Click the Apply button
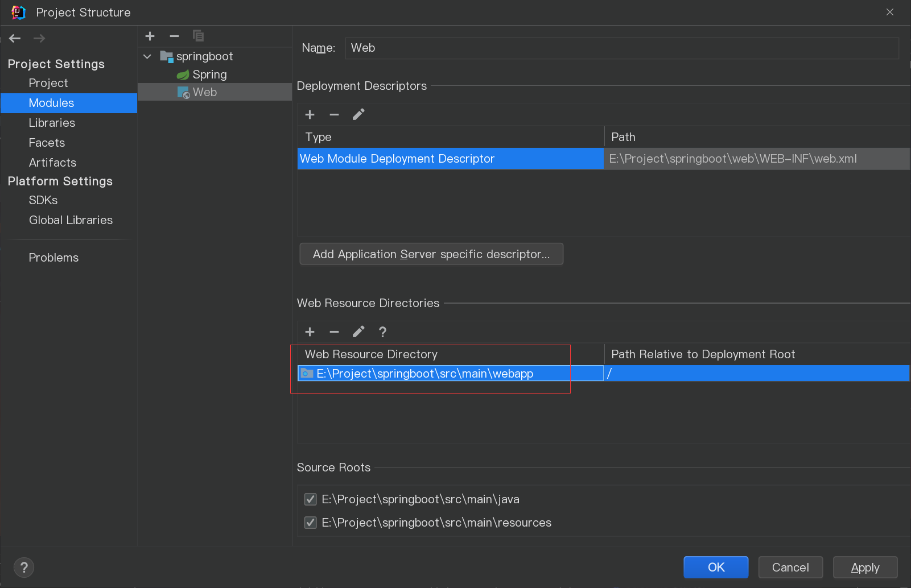911x588 pixels. (865, 567)
